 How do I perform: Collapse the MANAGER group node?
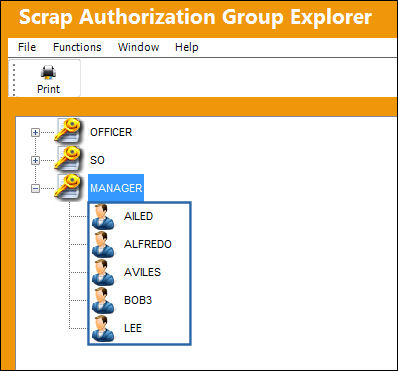click(x=35, y=189)
